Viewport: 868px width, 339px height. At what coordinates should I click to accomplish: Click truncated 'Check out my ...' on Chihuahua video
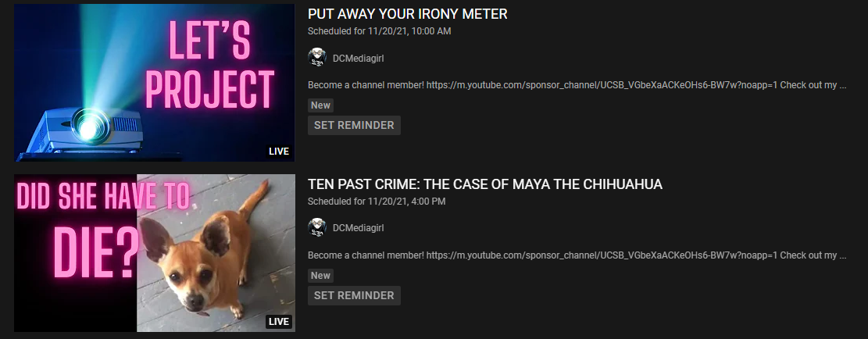pyautogui.click(x=814, y=256)
